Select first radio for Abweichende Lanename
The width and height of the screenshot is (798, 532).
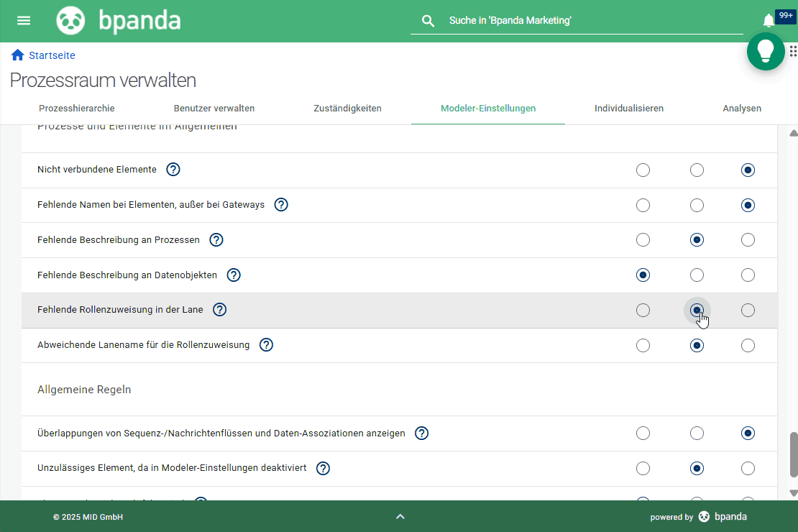pyautogui.click(x=643, y=345)
